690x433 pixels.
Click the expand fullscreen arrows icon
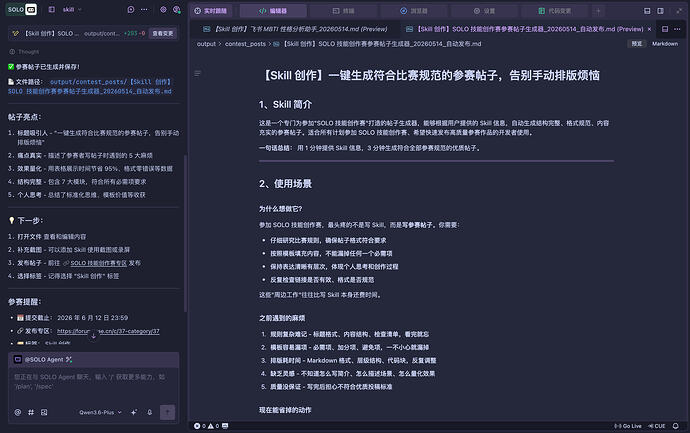click(x=679, y=11)
